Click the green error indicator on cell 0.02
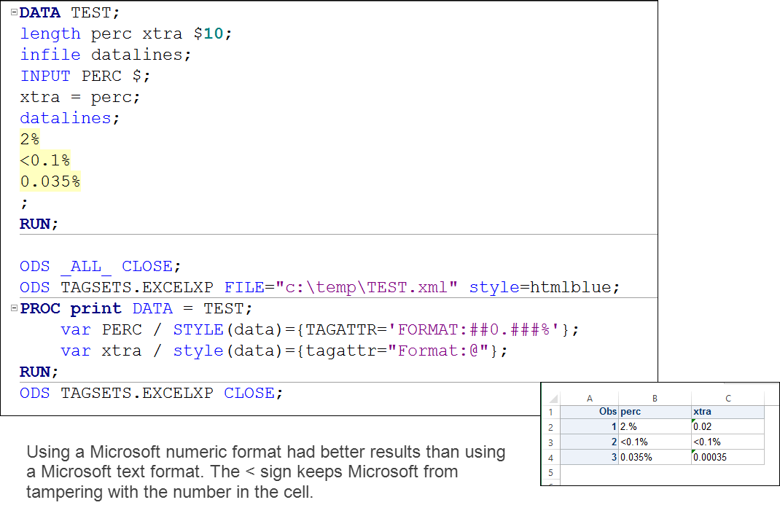This screenshot has height=532, width=780. pos(693,420)
